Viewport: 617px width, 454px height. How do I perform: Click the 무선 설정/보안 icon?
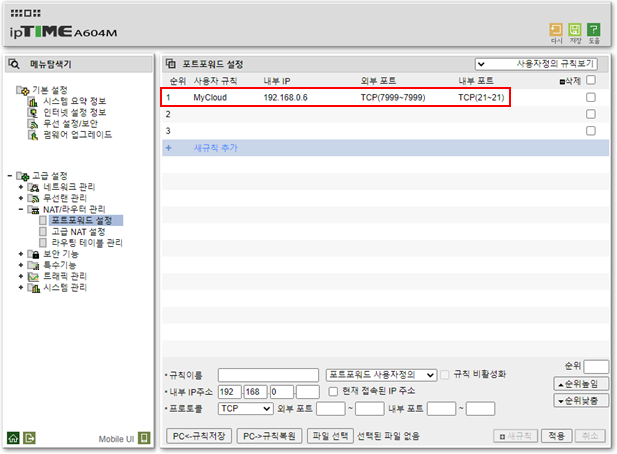33,124
